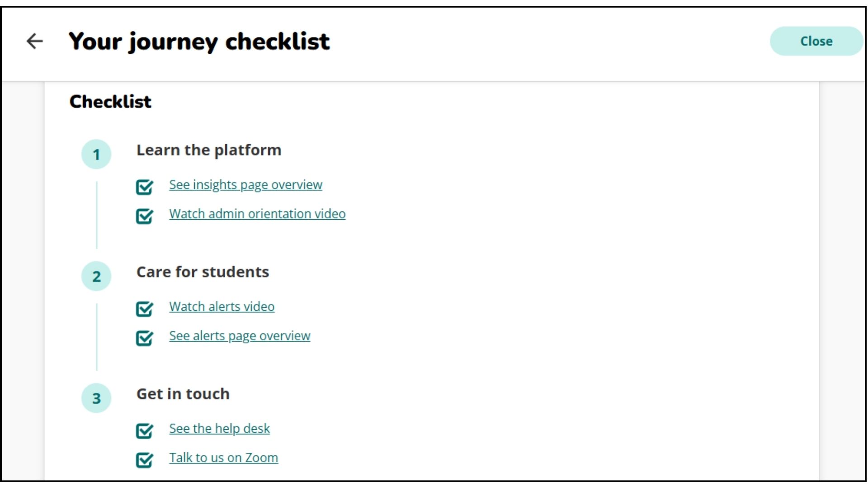868x488 pixels.
Task: Click the checkbox next to 'See the help desk'
Action: pos(145,429)
